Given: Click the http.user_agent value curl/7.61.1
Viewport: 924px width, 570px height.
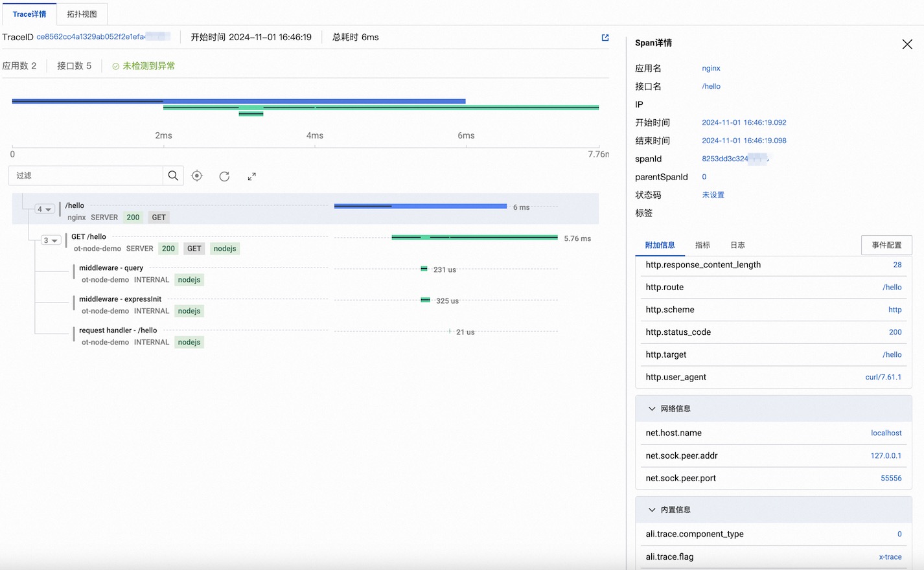Looking at the screenshot, I should (883, 377).
